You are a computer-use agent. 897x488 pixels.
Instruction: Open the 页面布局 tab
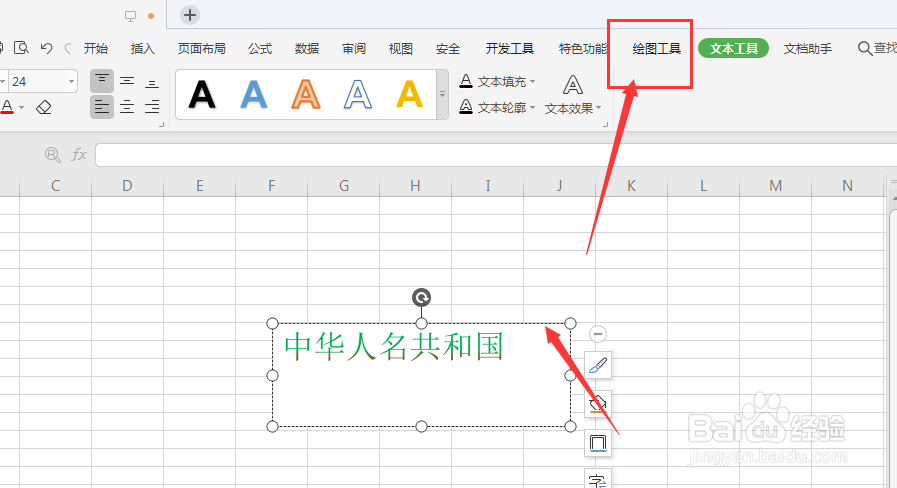pyautogui.click(x=201, y=49)
